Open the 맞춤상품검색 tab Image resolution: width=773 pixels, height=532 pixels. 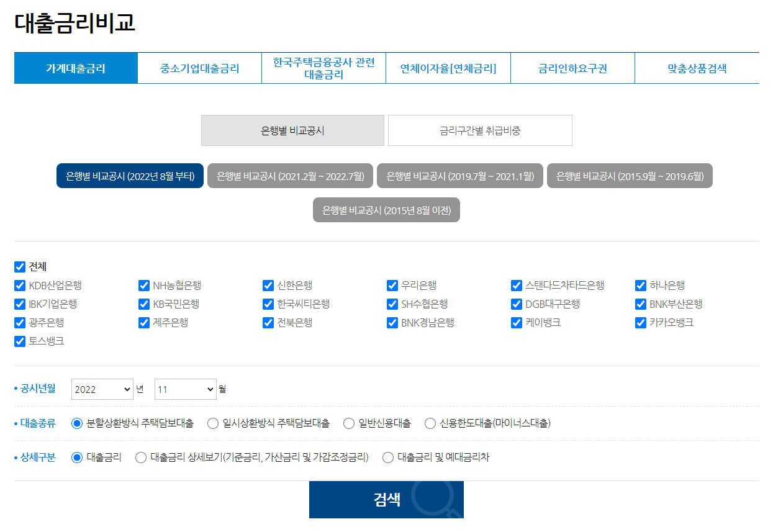(696, 68)
